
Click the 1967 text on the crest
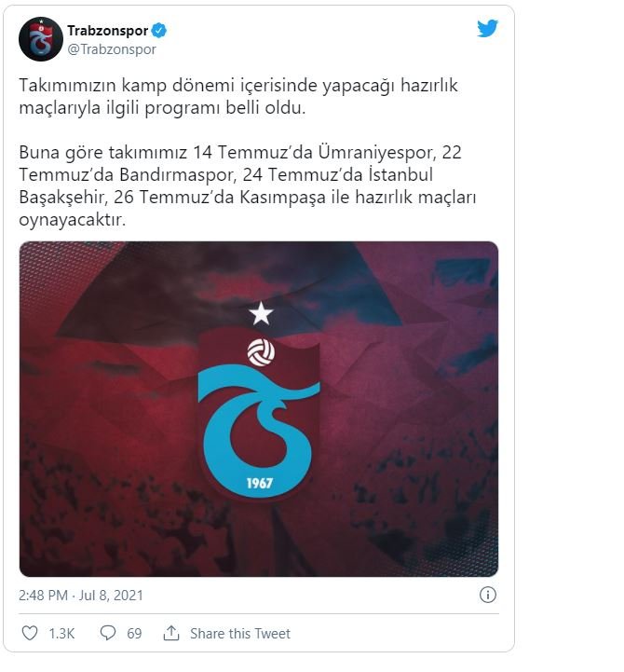pos(260,483)
